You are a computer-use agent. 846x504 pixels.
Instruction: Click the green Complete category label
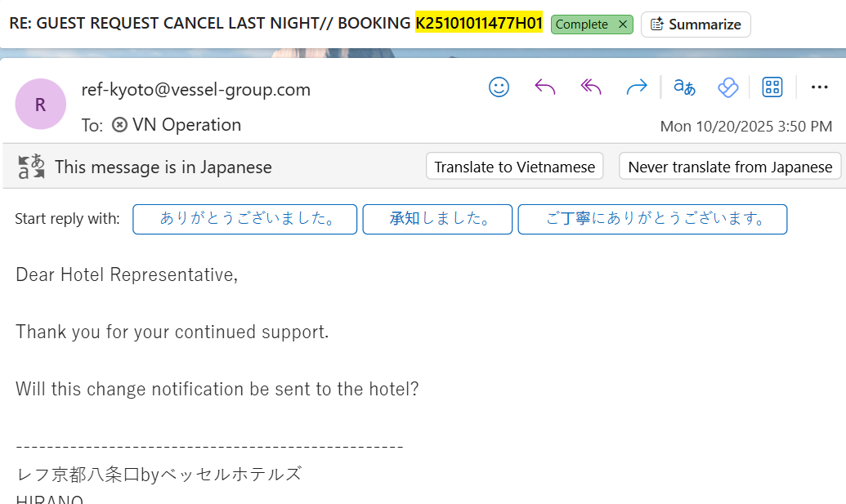coord(581,25)
